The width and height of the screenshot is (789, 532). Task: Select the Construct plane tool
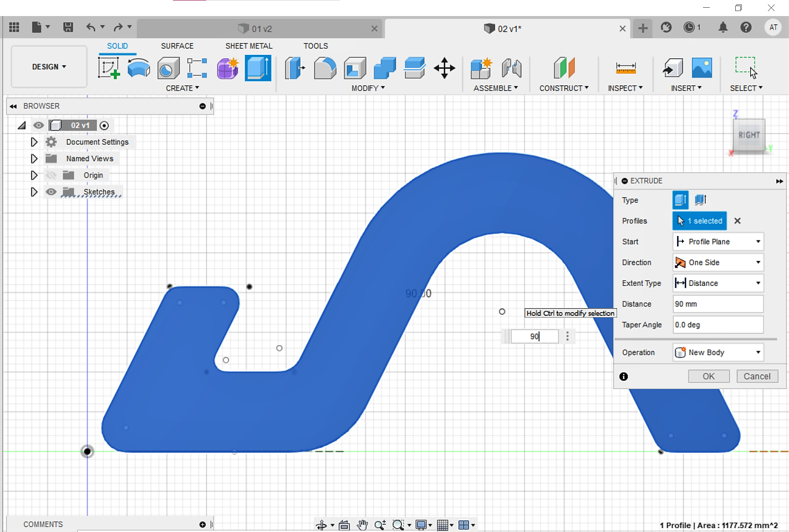point(564,68)
